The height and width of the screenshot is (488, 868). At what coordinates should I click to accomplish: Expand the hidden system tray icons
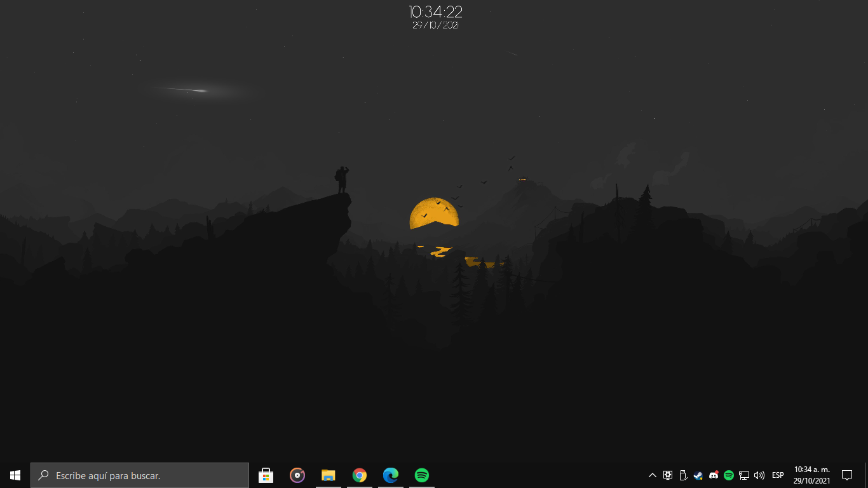coord(653,475)
